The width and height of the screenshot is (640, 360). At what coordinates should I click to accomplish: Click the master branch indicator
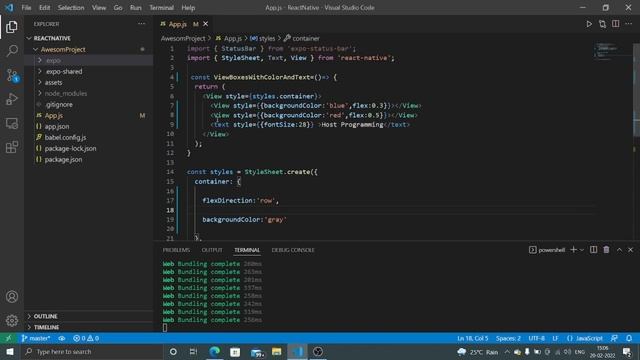coord(36,338)
